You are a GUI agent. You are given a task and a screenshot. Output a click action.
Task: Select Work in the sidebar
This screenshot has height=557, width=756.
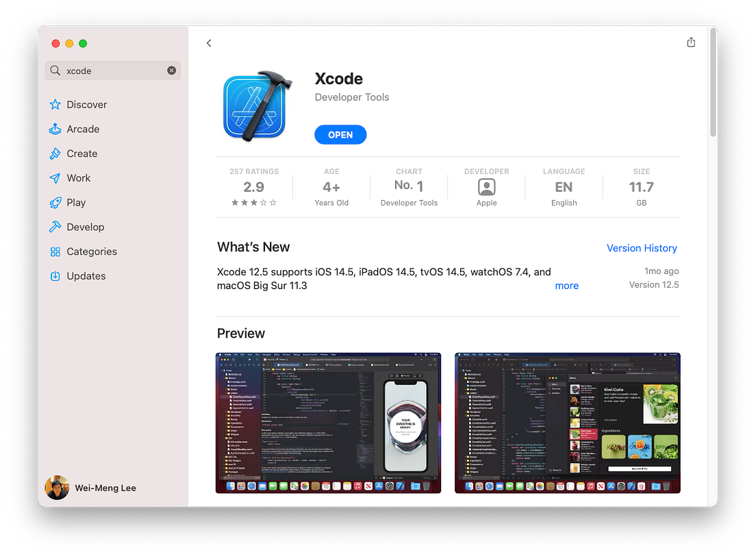click(79, 178)
